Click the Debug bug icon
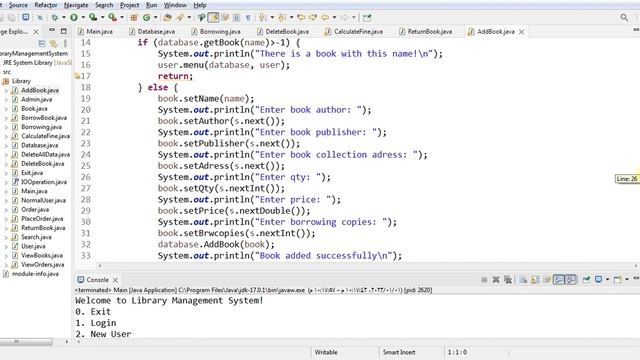 55,17
